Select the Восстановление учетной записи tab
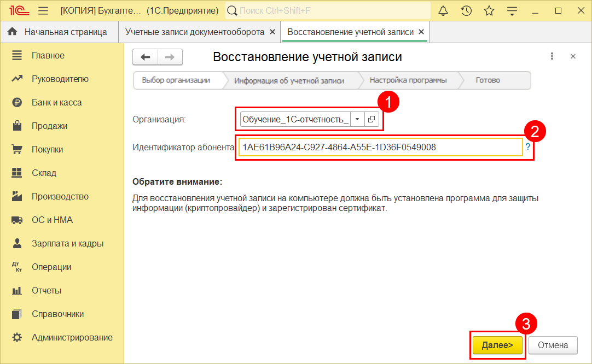The image size is (592, 364). click(x=350, y=32)
